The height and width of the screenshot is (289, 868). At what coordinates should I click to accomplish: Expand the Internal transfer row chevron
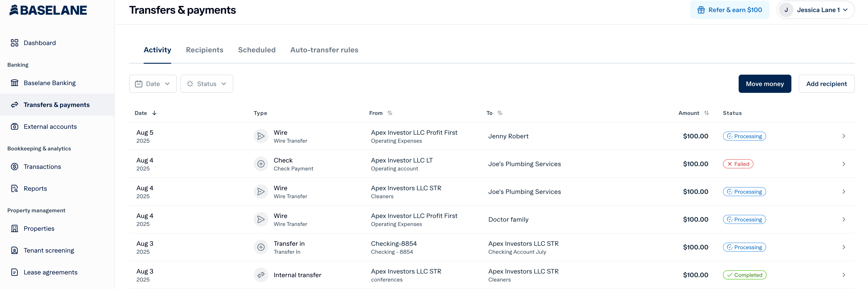(844, 275)
